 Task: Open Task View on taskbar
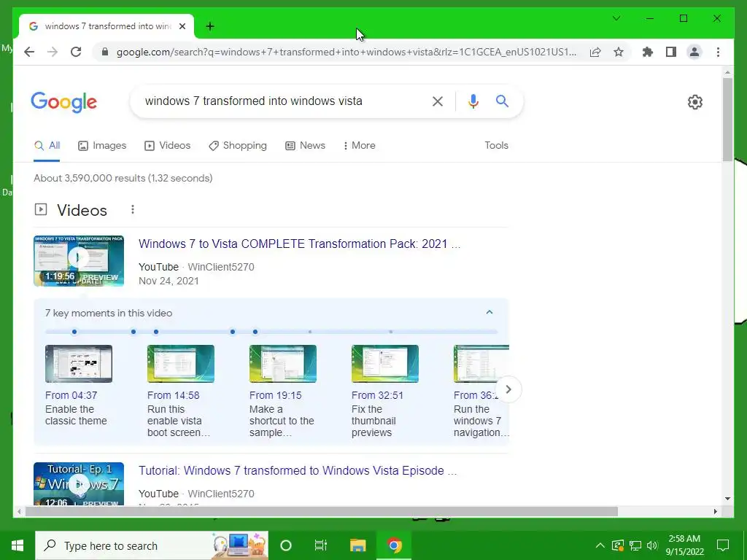click(321, 545)
